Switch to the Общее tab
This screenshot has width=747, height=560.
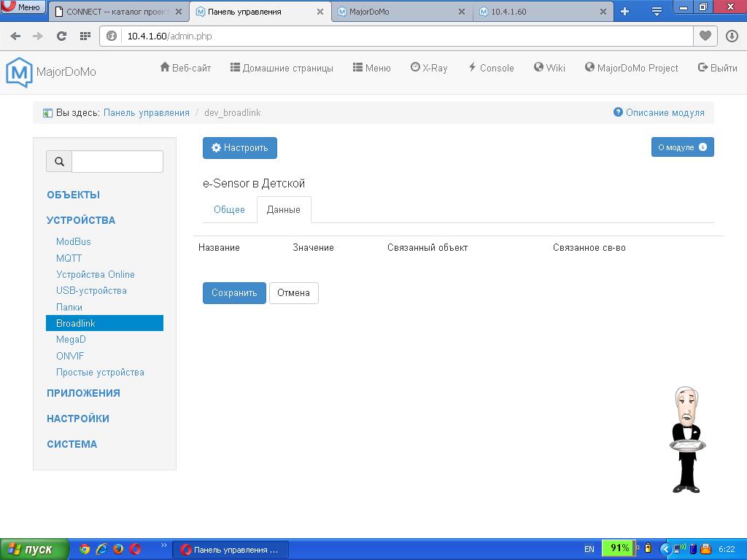229,209
